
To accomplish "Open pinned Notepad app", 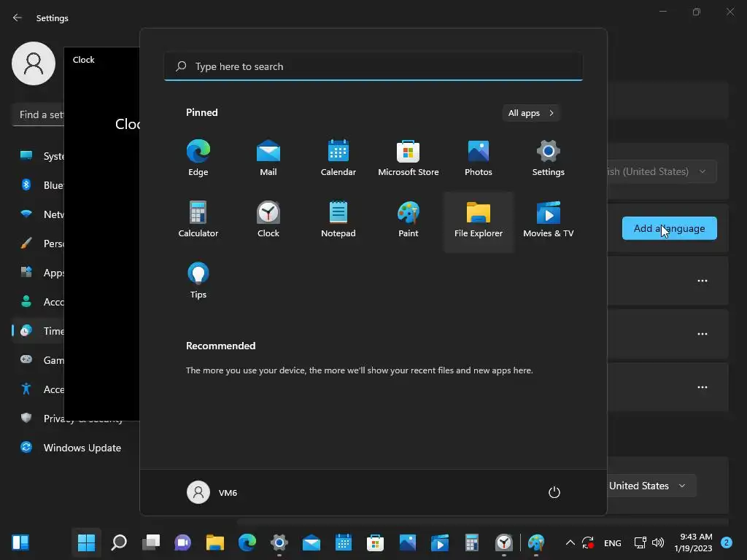I will pos(338,219).
